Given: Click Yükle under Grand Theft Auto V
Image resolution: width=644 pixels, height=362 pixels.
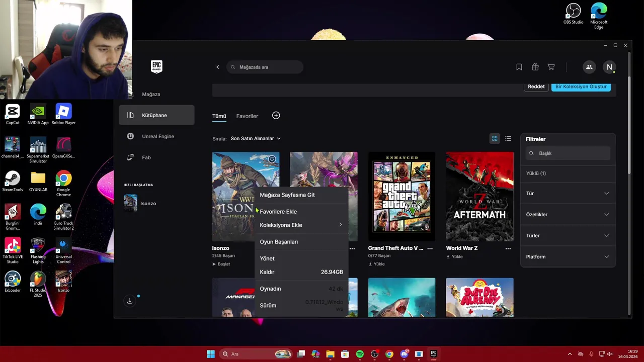Looking at the screenshot, I should click(x=376, y=264).
